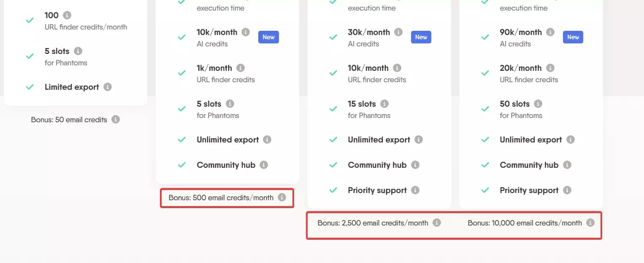Click the info icon beside Bonus: 10,000 email credits/month
644x263 pixels.
point(590,223)
